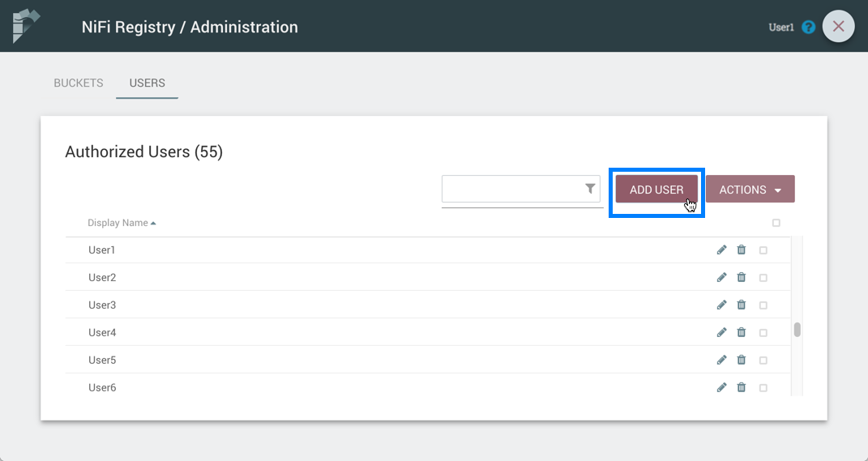
Task: Sort by the Display Name column arrow
Action: (153, 223)
